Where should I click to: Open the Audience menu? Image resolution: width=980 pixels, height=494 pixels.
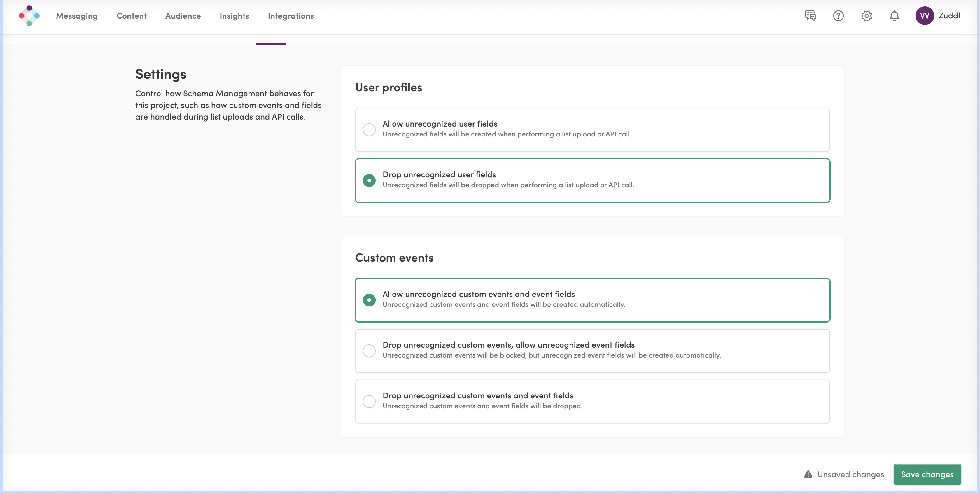[183, 16]
